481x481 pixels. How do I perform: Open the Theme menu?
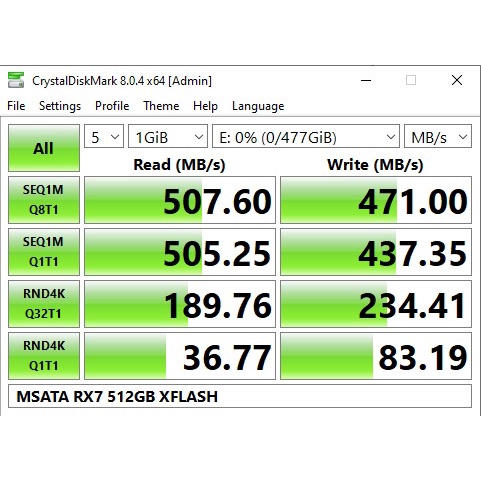coord(161,106)
